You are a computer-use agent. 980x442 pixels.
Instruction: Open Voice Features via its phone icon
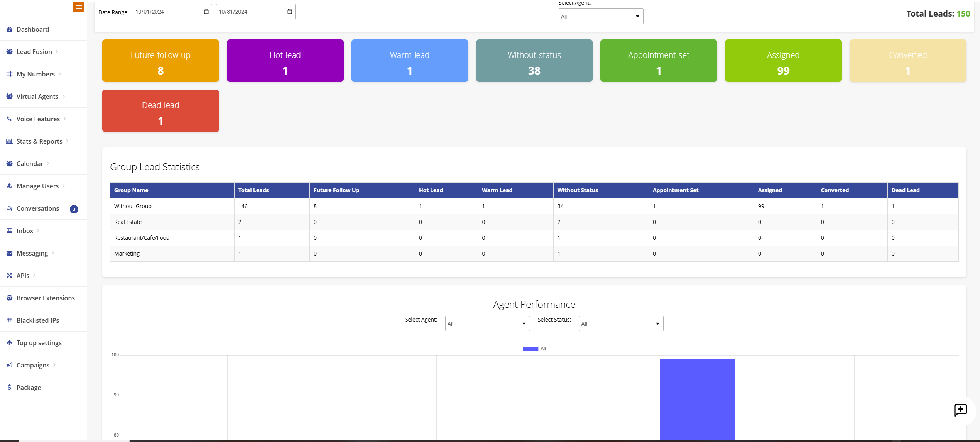click(9, 119)
